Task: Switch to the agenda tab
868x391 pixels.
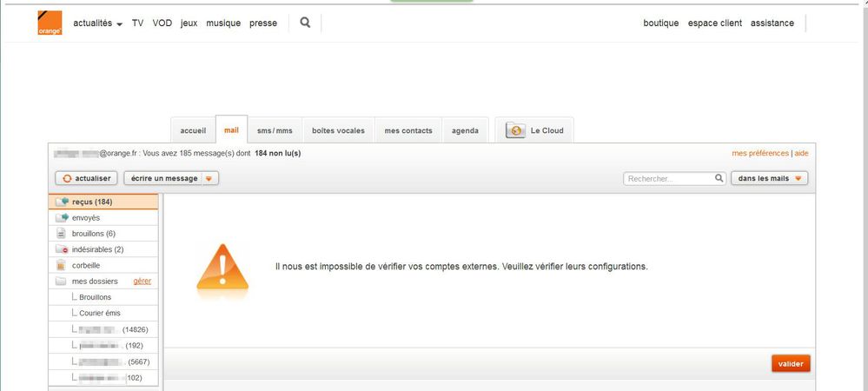Action: (x=465, y=130)
